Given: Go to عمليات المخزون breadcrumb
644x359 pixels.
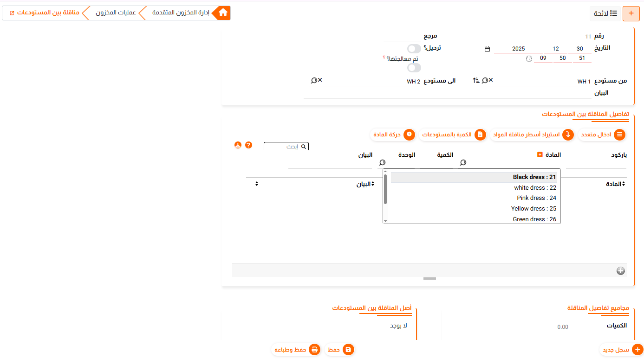Looking at the screenshot, I should pos(116,13).
